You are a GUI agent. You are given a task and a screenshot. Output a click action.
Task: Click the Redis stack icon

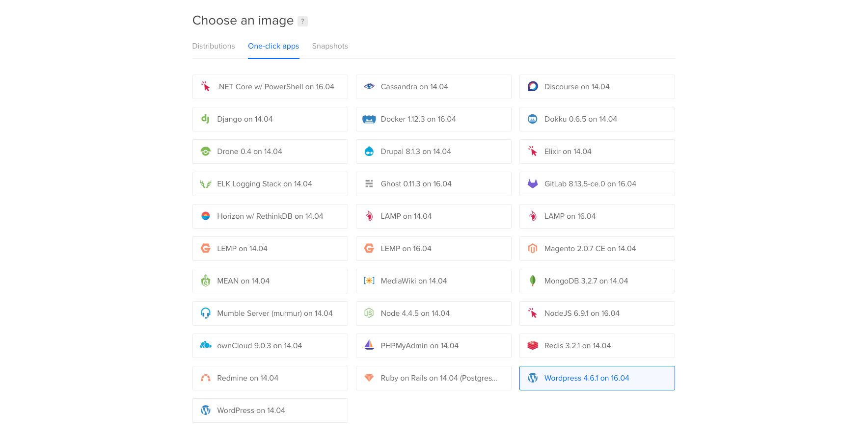click(532, 346)
